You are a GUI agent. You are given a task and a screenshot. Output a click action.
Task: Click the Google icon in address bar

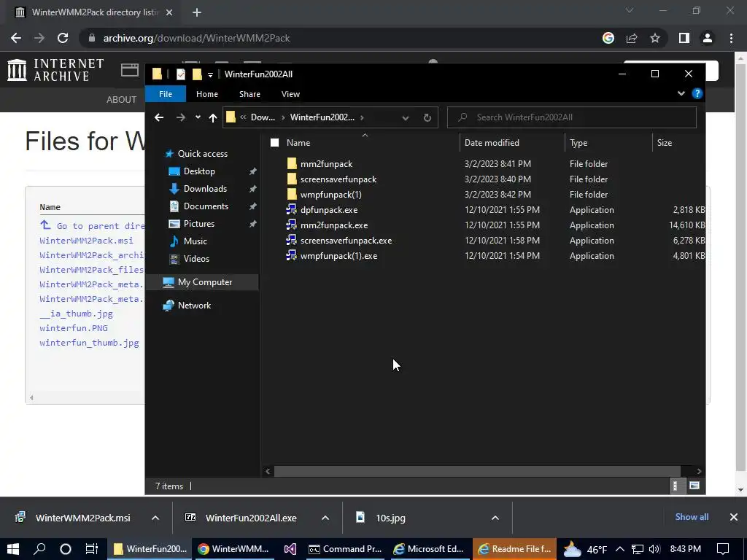click(x=608, y=38)
